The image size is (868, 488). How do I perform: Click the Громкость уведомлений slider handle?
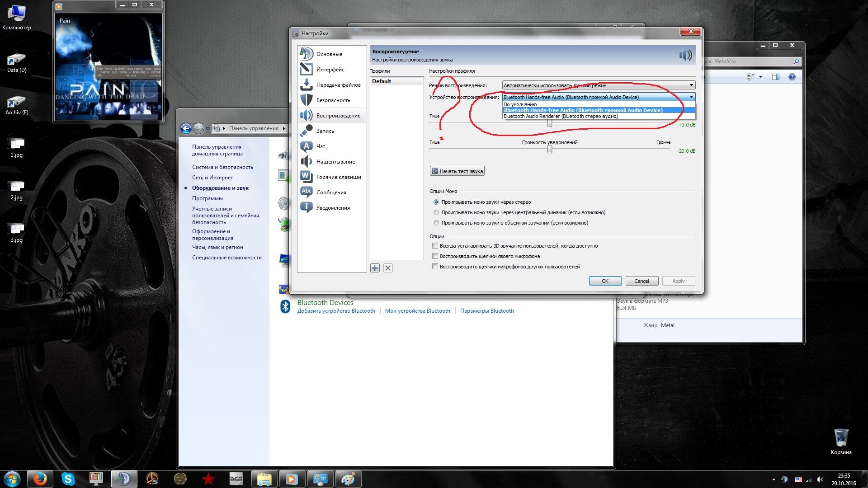pos(550,150)
